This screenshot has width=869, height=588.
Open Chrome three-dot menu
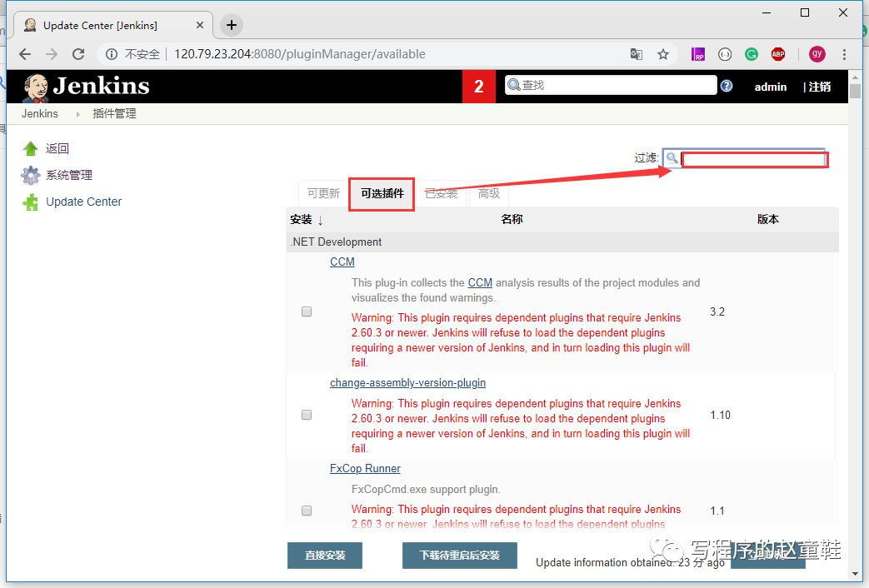(844, 54)
